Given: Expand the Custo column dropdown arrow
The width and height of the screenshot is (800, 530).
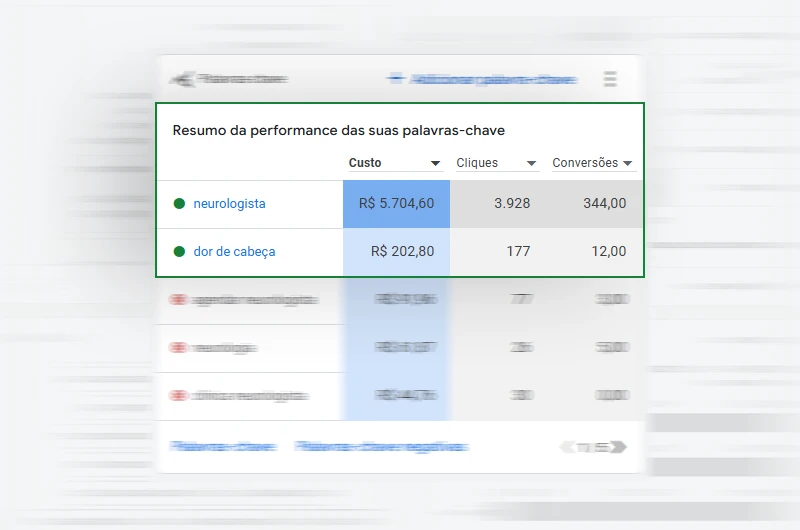Looking at the screenshot, I should point(436,164).
